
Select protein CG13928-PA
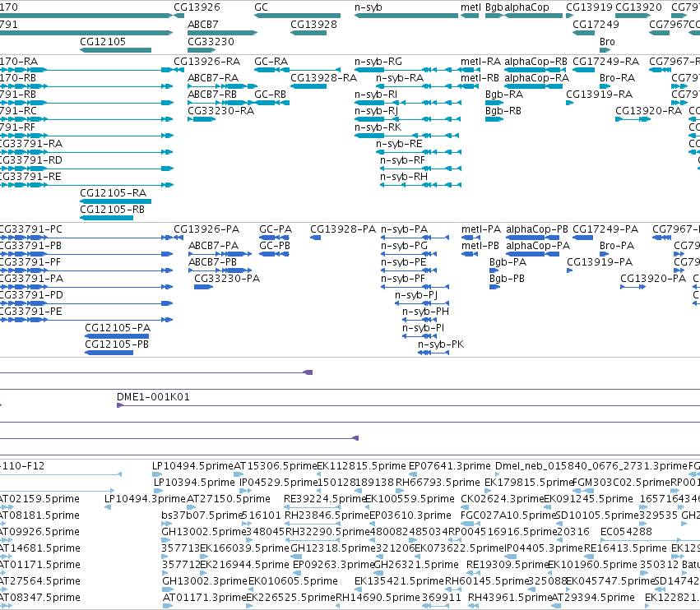(x=343, y=229)
